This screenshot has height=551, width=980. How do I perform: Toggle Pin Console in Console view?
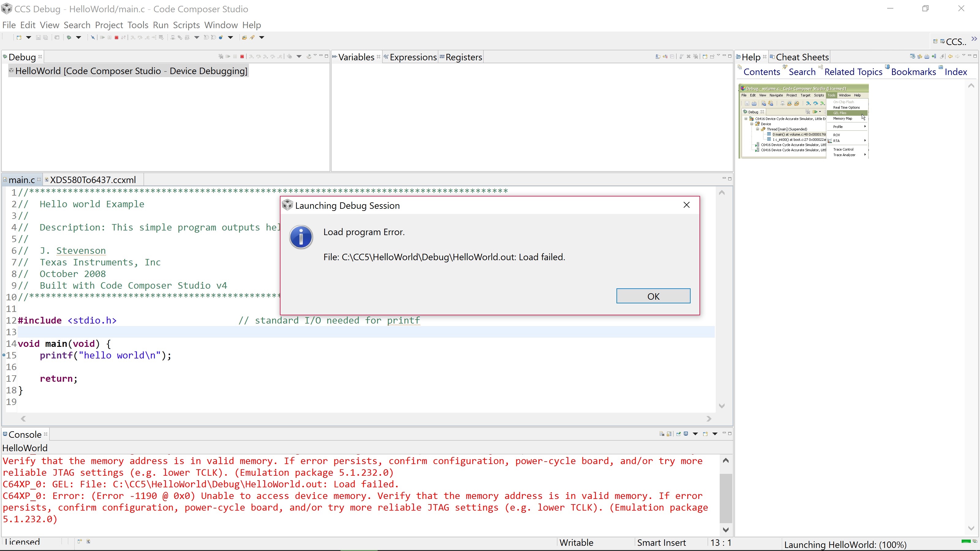tap(679, 433)
